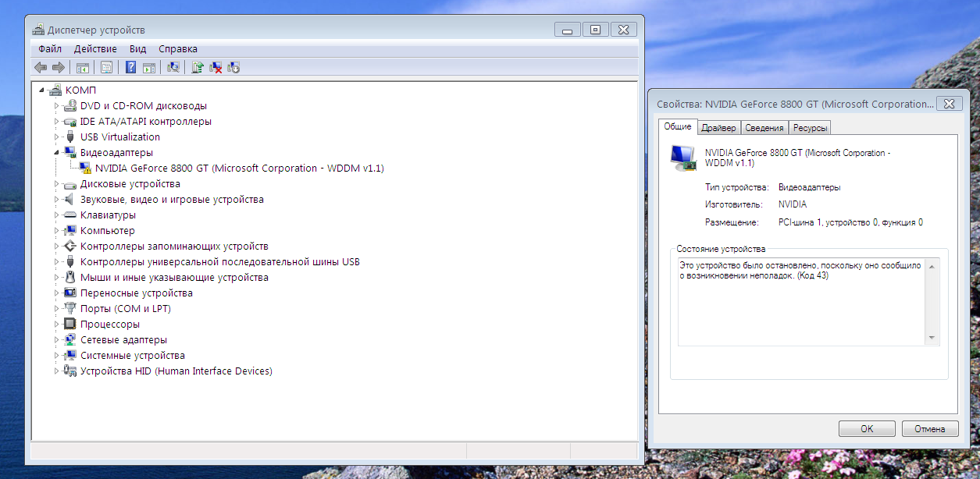Click the action pane toolbar icon
Viewport: 980px width, 479px height.
(x=149, y=67)
